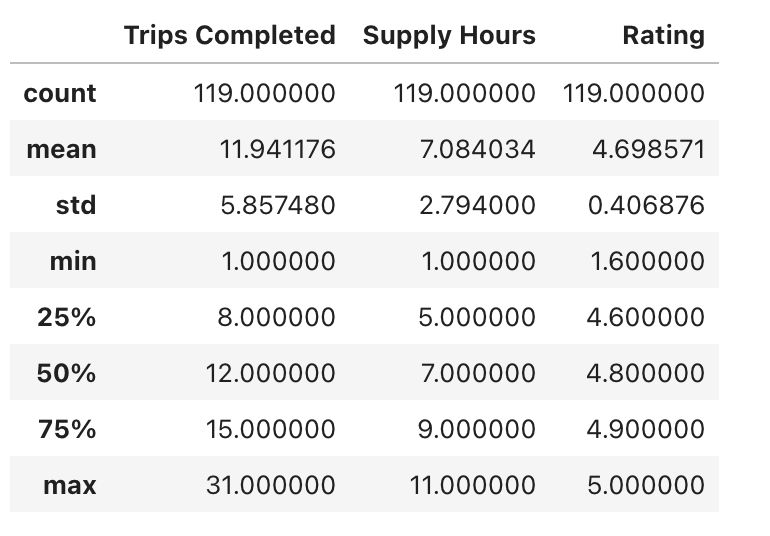Select the std row label
770x536 pixels.
[76, 205]
